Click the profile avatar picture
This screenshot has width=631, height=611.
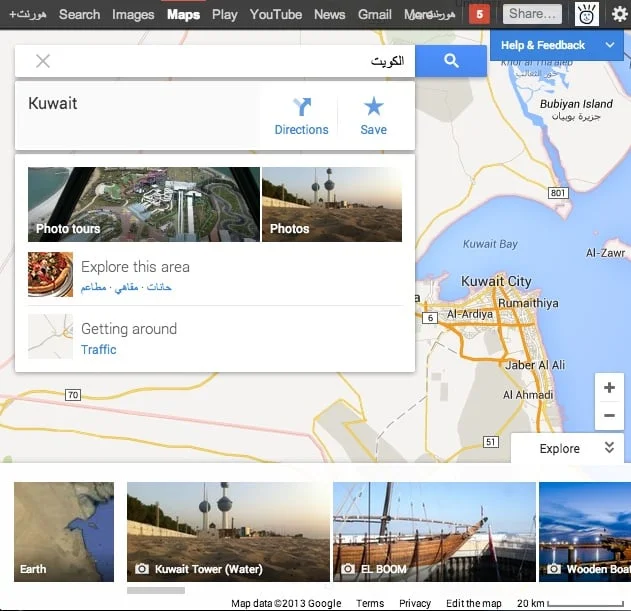tap(587, 14)
